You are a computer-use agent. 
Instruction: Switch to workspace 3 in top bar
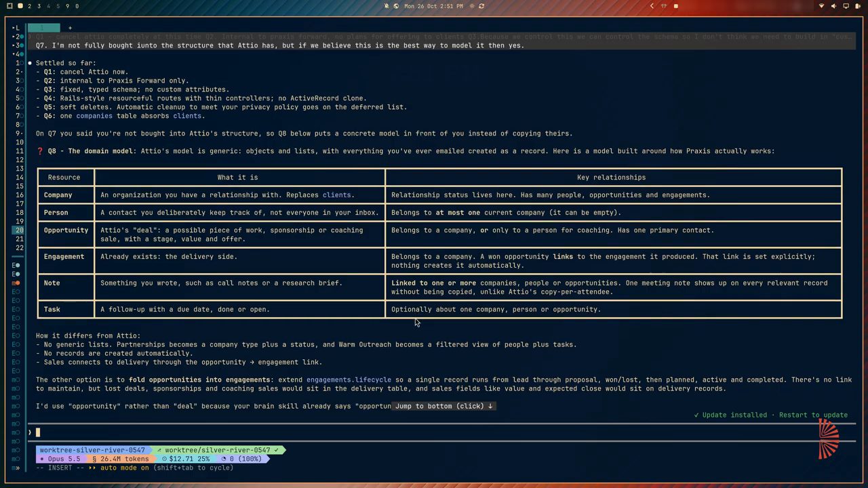click(39, 6)
